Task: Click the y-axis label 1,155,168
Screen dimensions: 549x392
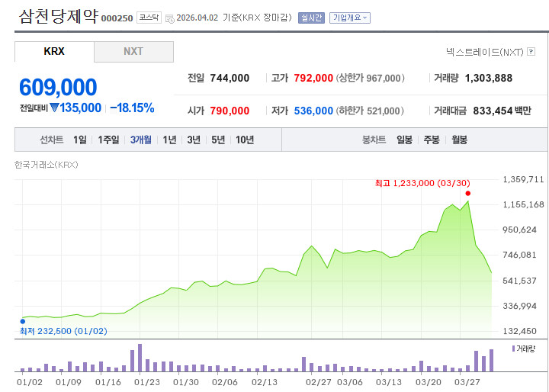Action: pos(523,204)
